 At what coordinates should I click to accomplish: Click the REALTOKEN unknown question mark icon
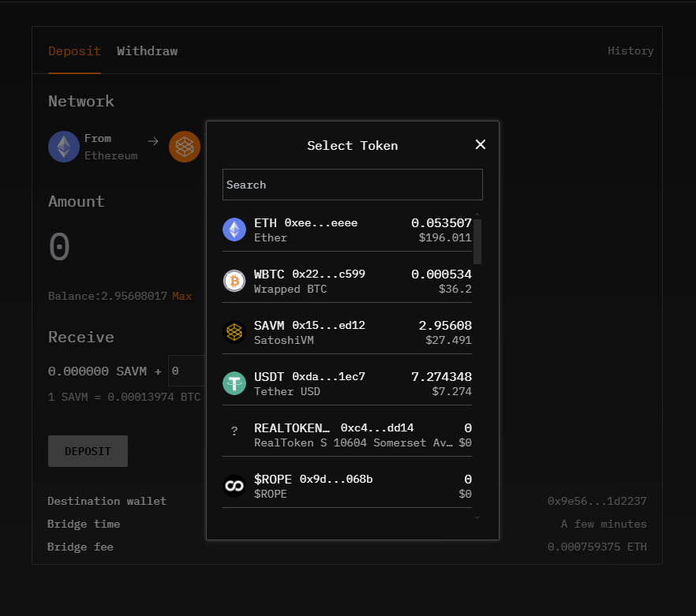pos(234,431)
